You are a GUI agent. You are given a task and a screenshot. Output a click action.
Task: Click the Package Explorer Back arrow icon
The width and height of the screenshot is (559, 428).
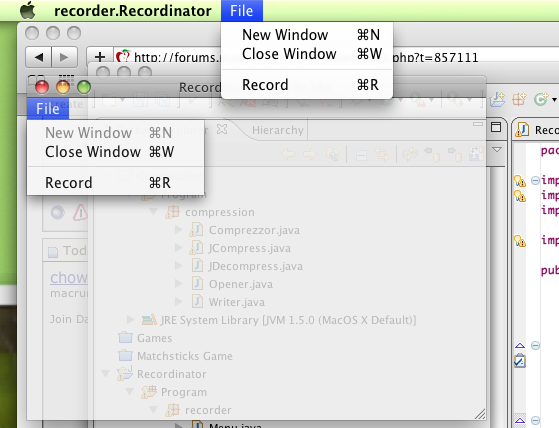click(288, 155)
